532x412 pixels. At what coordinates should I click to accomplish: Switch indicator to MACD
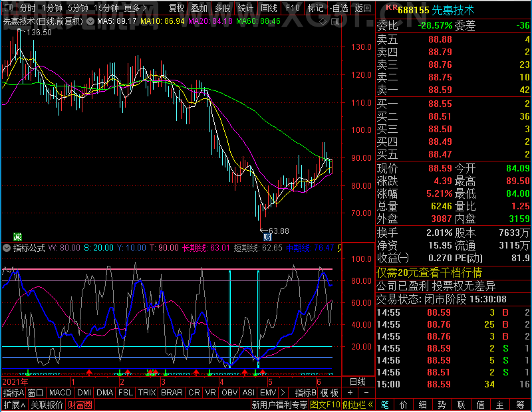point(61,393)
